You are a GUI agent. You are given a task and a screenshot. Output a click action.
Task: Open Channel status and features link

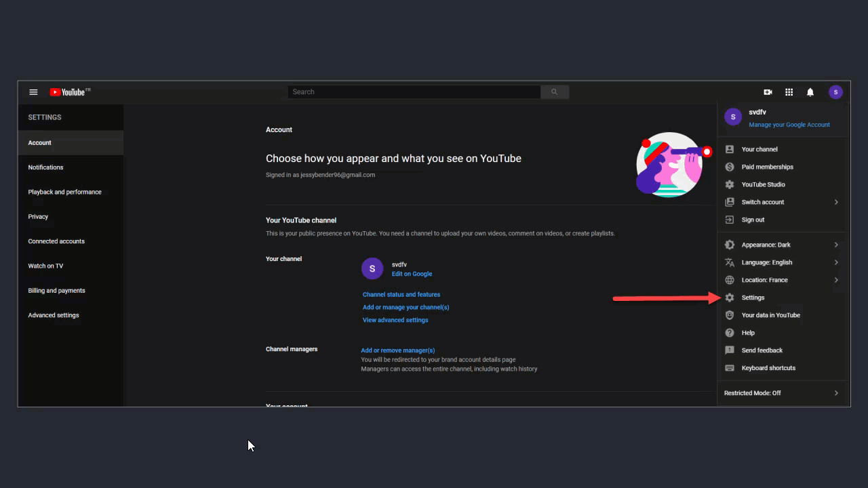[x=401, y=295]
